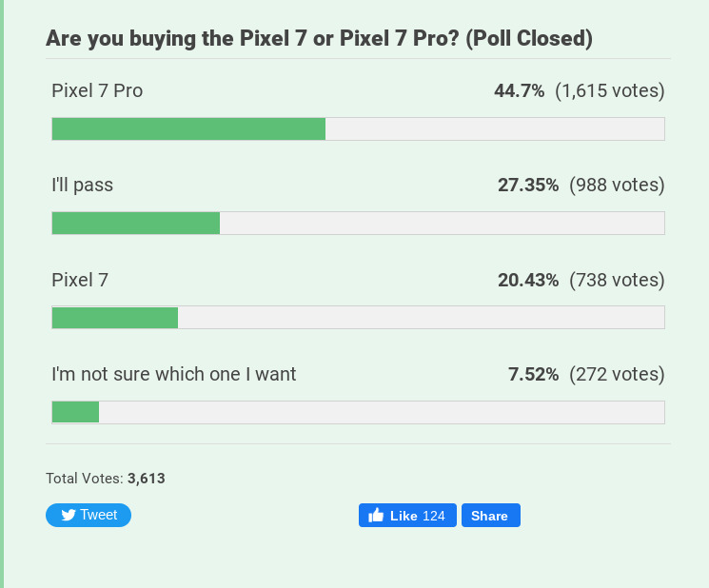The width and height of the screenshot is (709, 588).
Task: Click the Like count 124
Action: (434, 516)
